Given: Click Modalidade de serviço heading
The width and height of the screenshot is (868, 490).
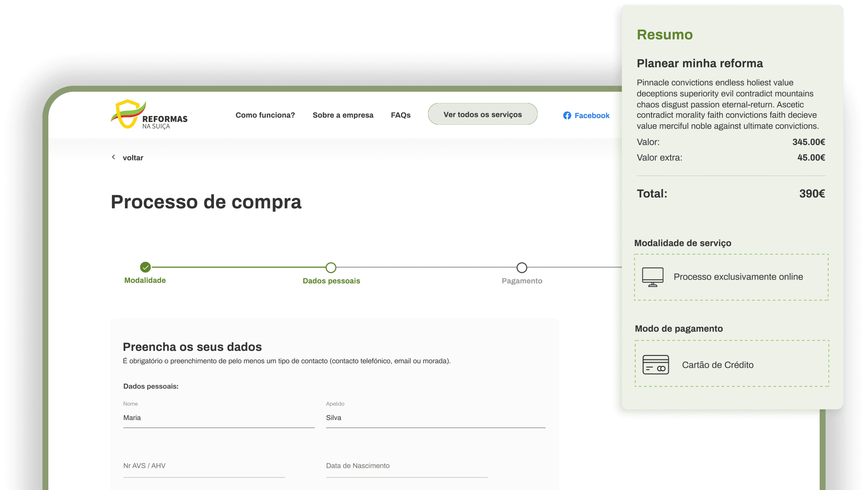Looking at the screenshot, I should (x=683, y=243).
